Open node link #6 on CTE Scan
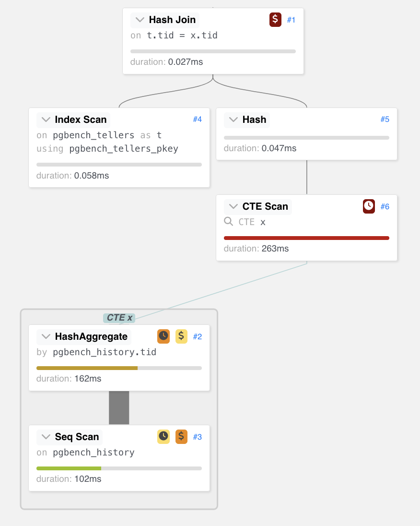Image resolution: width=420 pixels, height=526 pixels. pos(385,206)
